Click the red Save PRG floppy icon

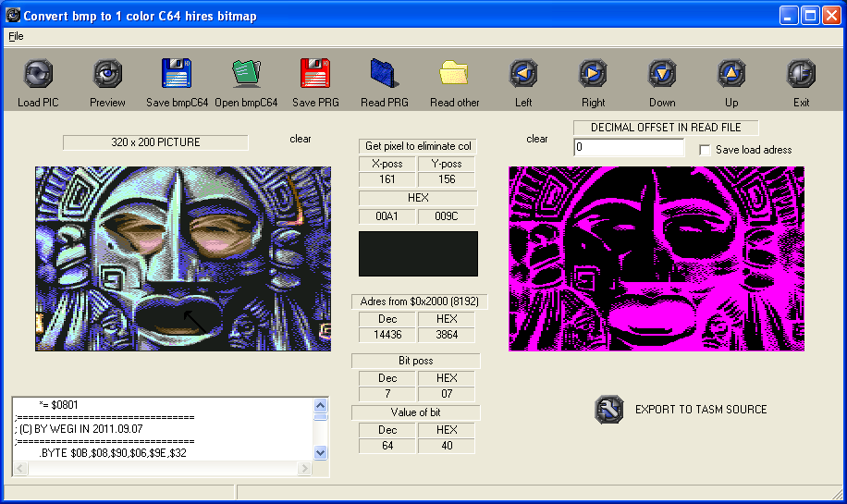(315, 74)
